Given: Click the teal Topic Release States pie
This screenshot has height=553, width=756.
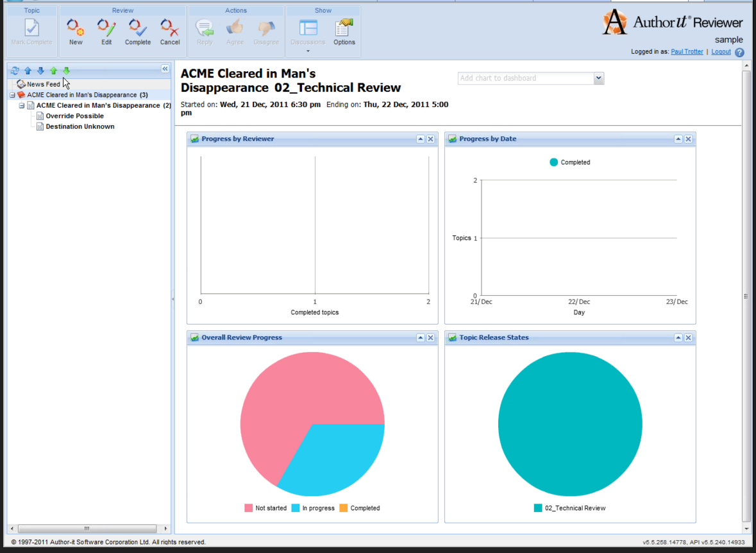Looking at the screenshot, I should 570,424.
